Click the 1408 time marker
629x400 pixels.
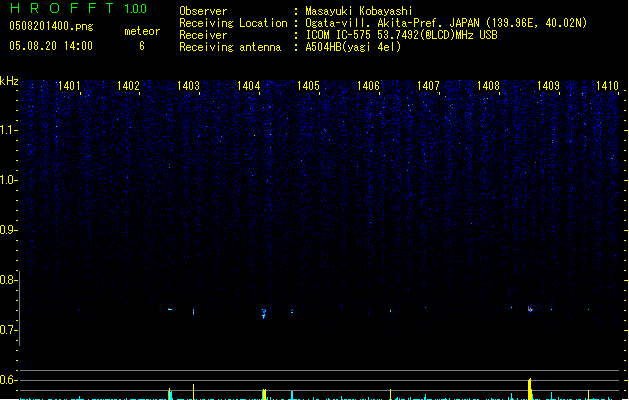489,85
